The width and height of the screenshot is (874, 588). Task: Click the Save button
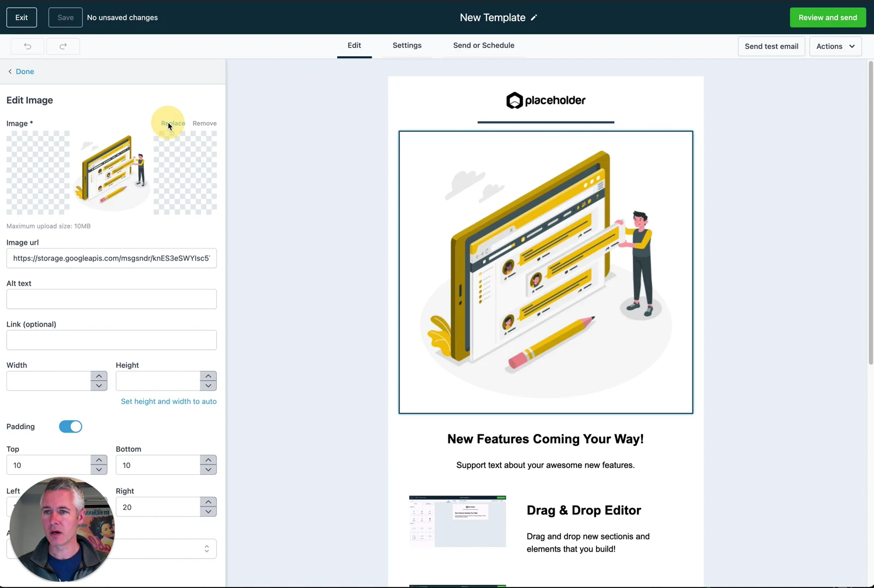[x=65, y=17]
